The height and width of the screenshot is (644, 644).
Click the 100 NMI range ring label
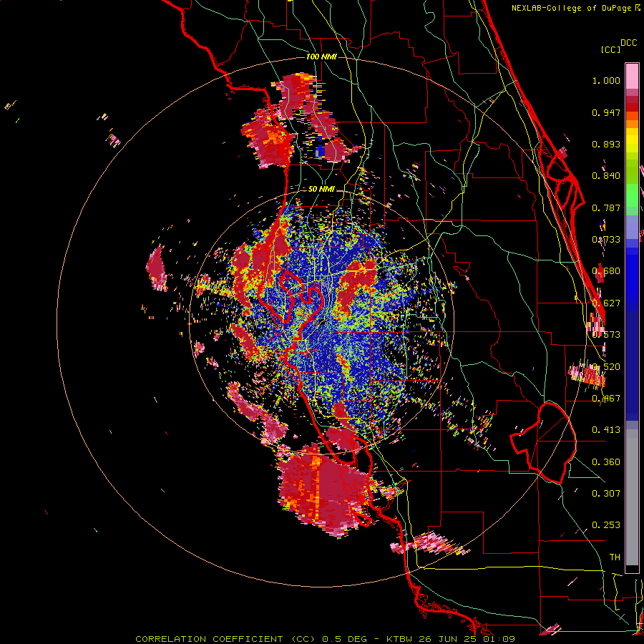click(x=321, y=57)
